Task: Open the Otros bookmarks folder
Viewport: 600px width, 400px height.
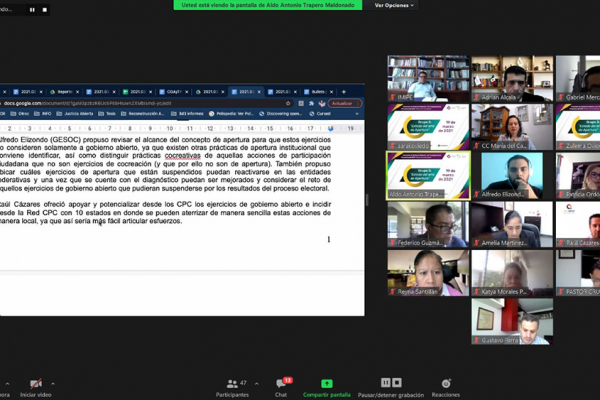Action: point(20,114)
